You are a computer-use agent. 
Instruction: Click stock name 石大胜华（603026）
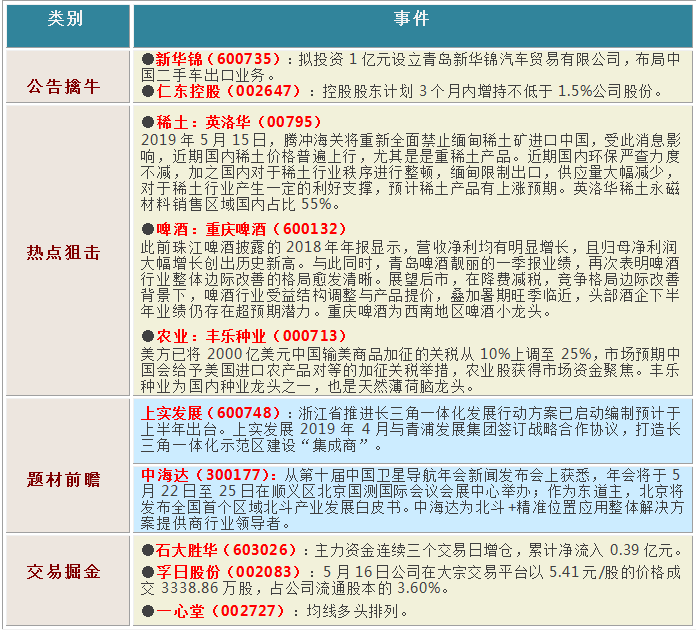click(x=226, y=550)
